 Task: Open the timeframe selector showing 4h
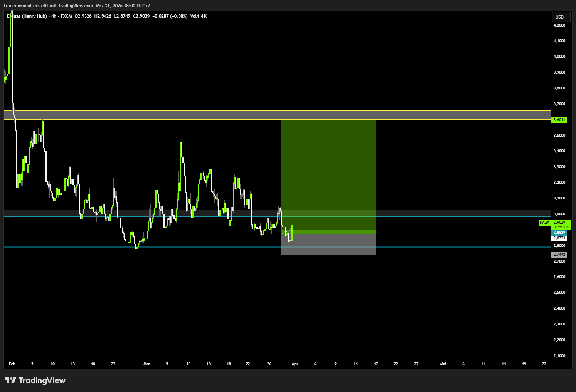click(53, 16)
